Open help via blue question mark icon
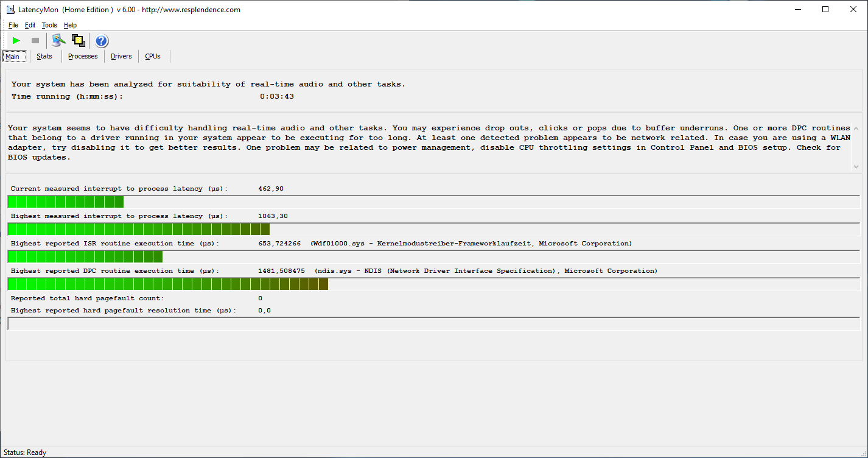Image resolution: width=868 pixels, height=458 pixels. [x=102, y=41]
